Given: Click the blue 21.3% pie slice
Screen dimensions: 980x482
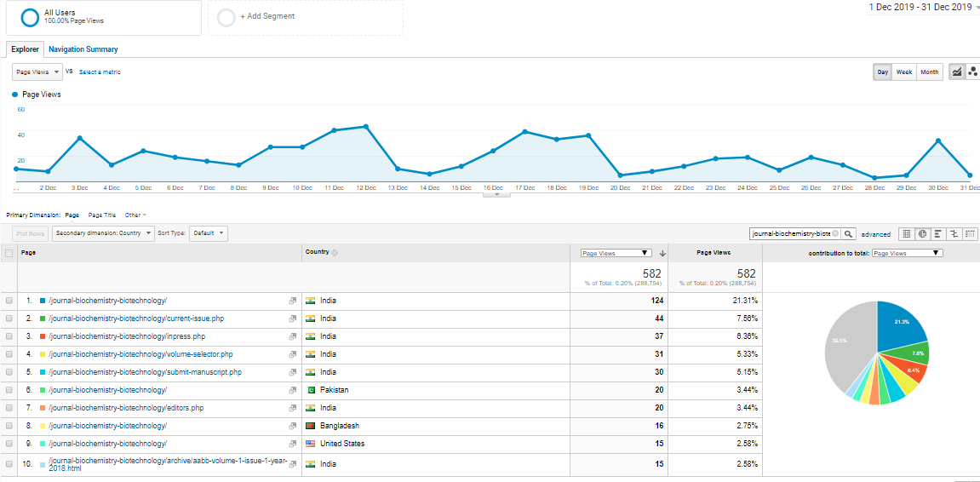Looking at the screenshot, I should [901, 321].
